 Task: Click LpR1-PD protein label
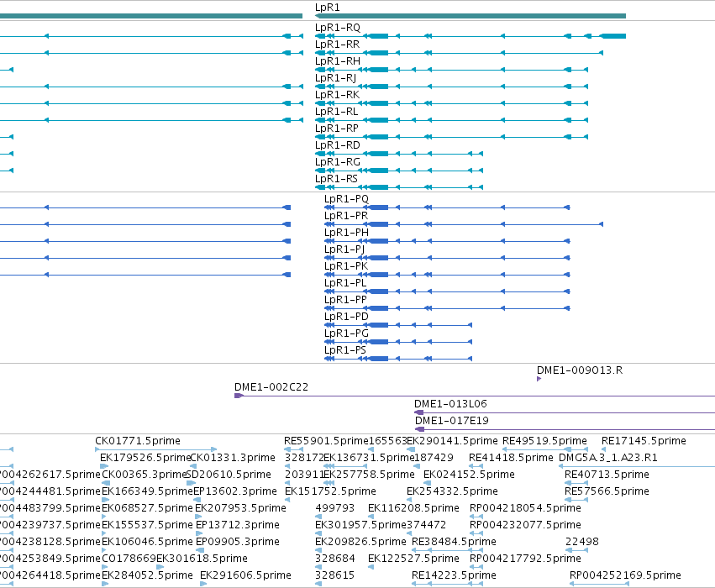click(x=346, y=317)
